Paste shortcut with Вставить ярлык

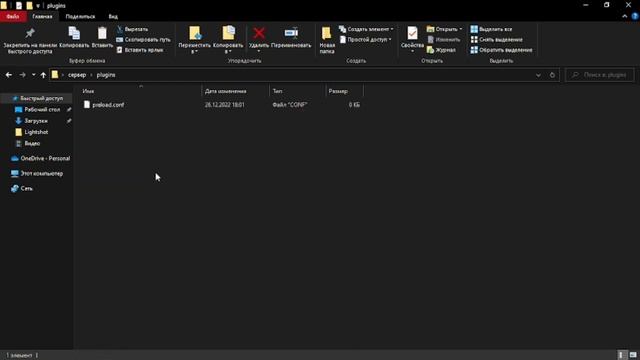coord(140,50)
